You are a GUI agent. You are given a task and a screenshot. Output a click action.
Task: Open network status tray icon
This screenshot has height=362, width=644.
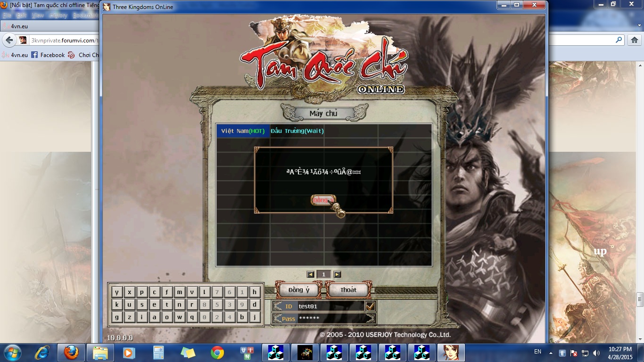pos(585,353)
